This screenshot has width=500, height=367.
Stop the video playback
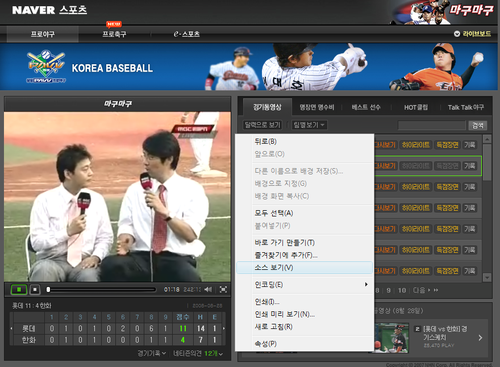(x=35, y=289)
